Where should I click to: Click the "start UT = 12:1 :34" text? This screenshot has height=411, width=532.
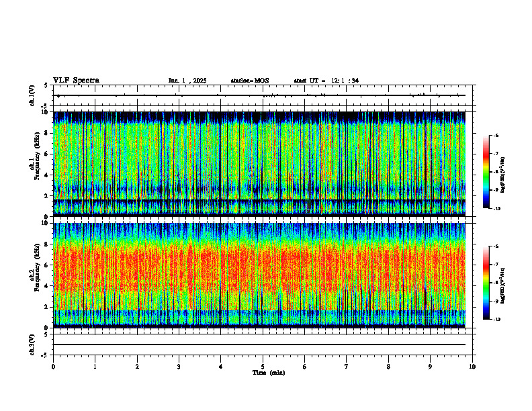(x=326, y=81)
